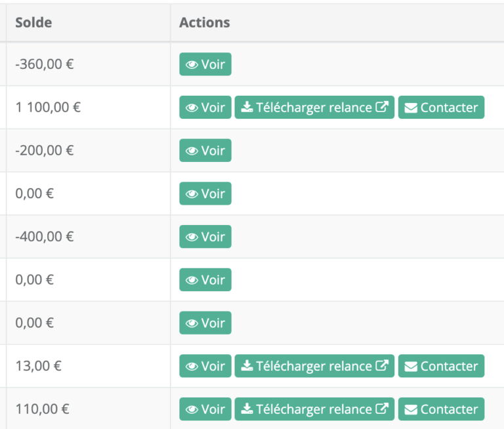
Task: Contact the client owing 1 100,00 €
Action: pos(441,108)
